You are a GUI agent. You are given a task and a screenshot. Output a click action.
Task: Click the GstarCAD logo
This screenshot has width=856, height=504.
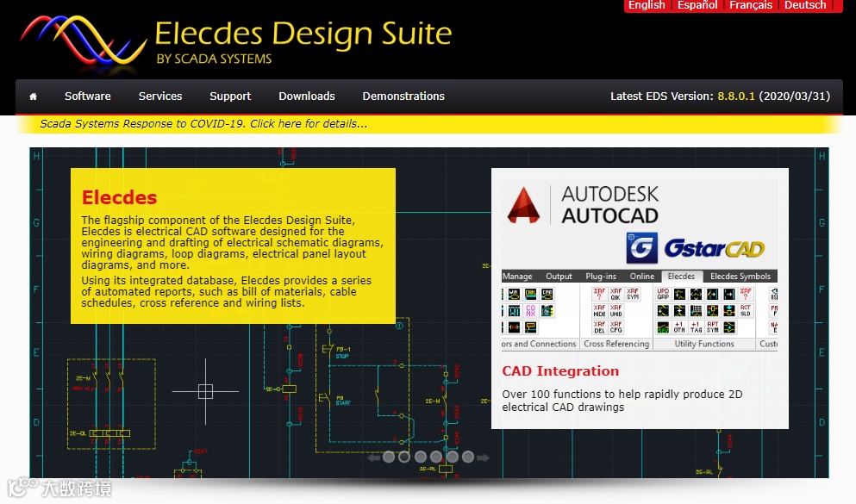click(696, 248)
